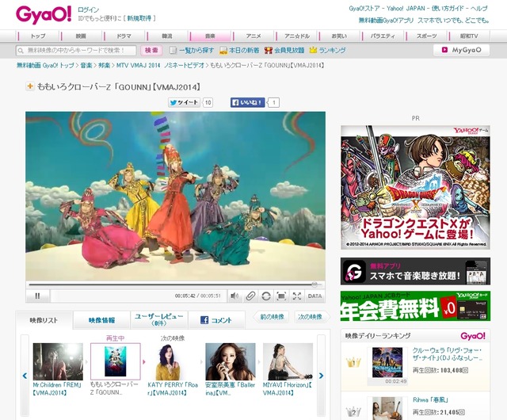507x420 pixels.
Task: Switch to ユーザーレビュー tab
Action: click(x=158, y=319)
